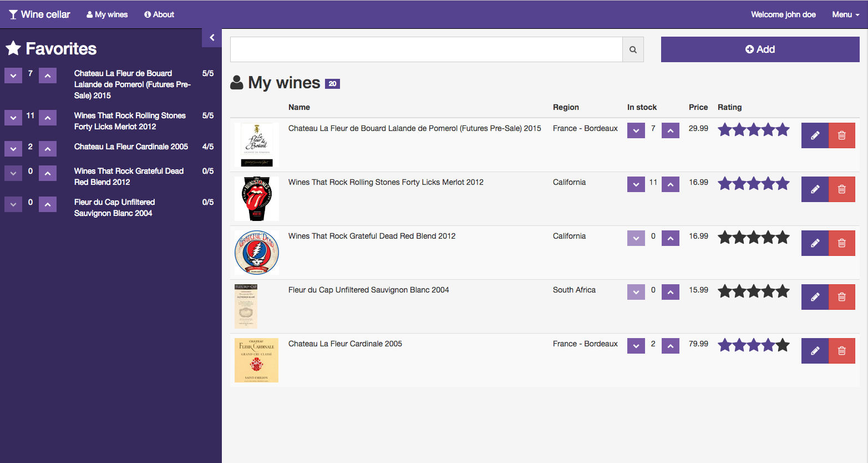Open Grateful Dead label thumbnail
Image resolution: width=868 pixels, height=463 pixels.
click(257, 253)
